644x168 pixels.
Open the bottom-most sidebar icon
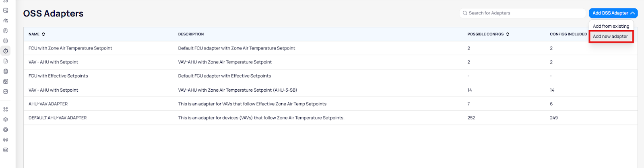tap(6, 150)
